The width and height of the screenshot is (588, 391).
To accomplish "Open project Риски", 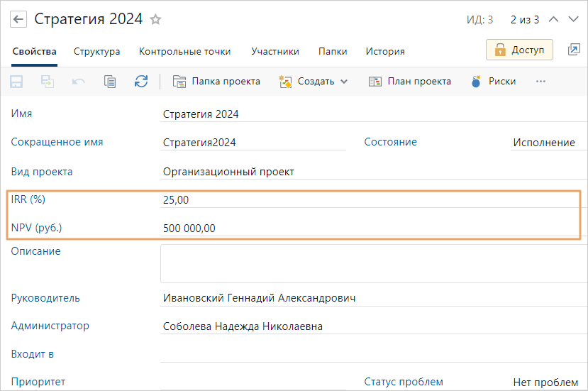I will [494, 82].
